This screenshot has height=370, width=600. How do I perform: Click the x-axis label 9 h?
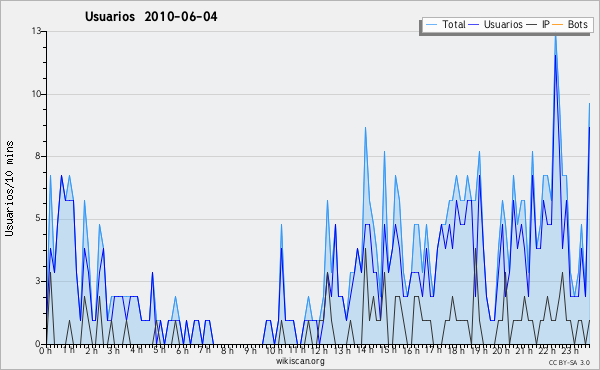pos(250,350)
